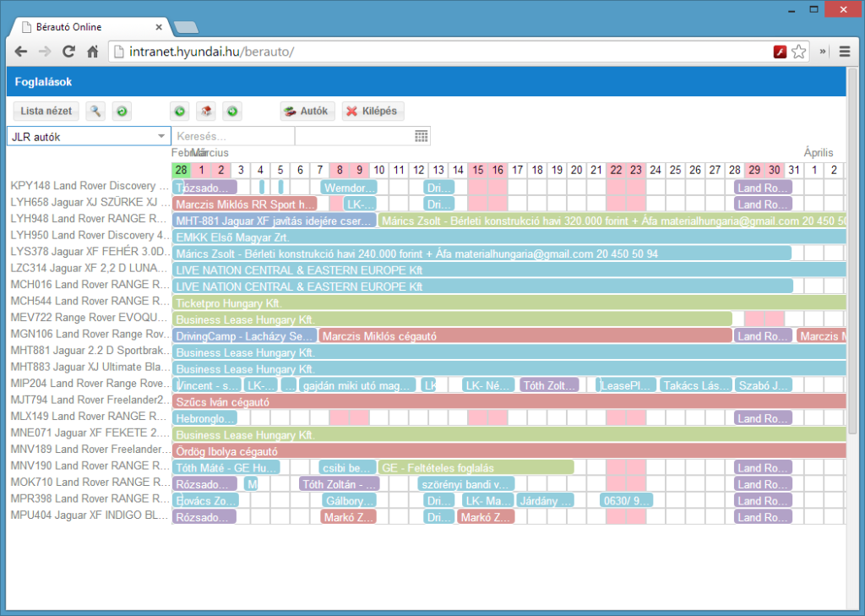Open the Chrome hamburger menu
The image size is (865, 616).
845,52
